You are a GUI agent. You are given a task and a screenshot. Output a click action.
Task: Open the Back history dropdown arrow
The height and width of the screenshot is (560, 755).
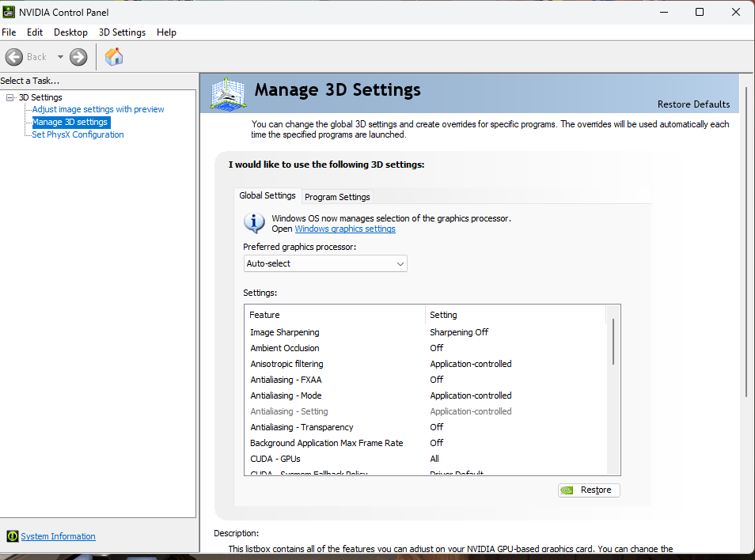tap(60, 57)
